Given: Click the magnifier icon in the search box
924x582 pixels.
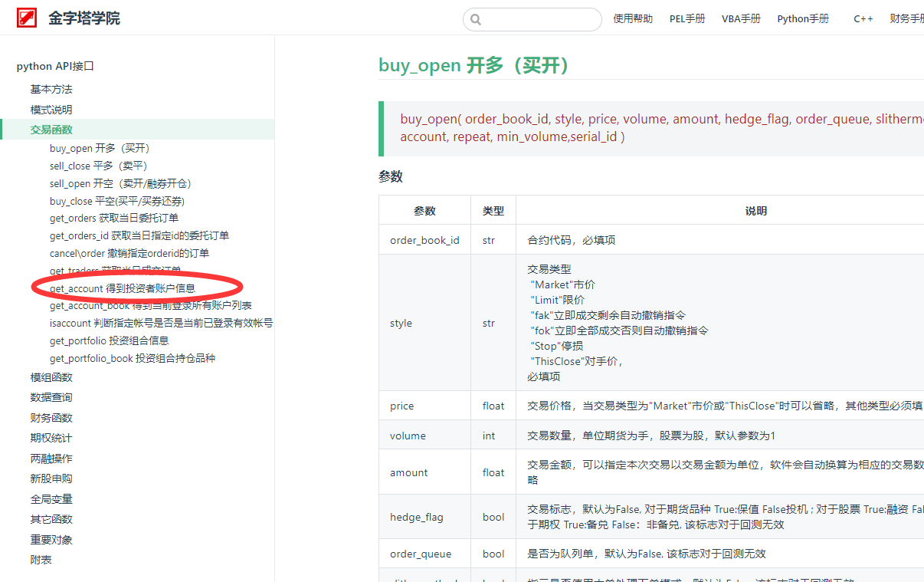Looking at the screenshot, I should (476, 19).
